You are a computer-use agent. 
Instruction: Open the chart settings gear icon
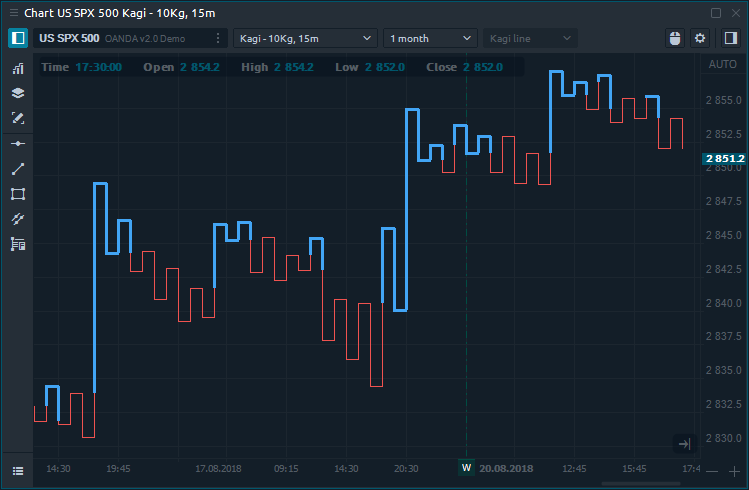tap(700, 38)
